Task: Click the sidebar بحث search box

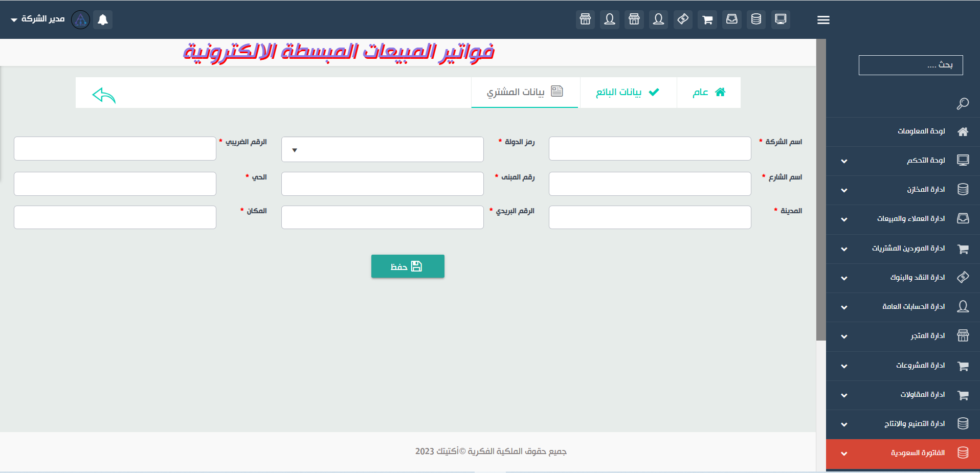Action: coord(910,65)
